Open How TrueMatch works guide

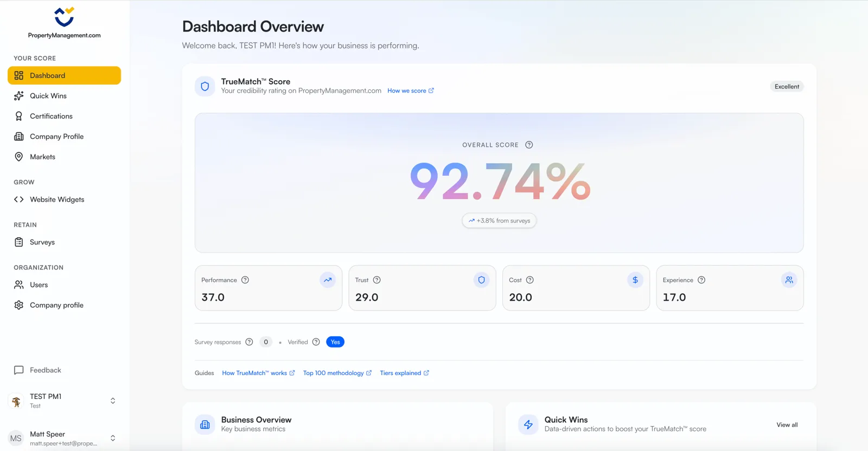coord(258,373)
